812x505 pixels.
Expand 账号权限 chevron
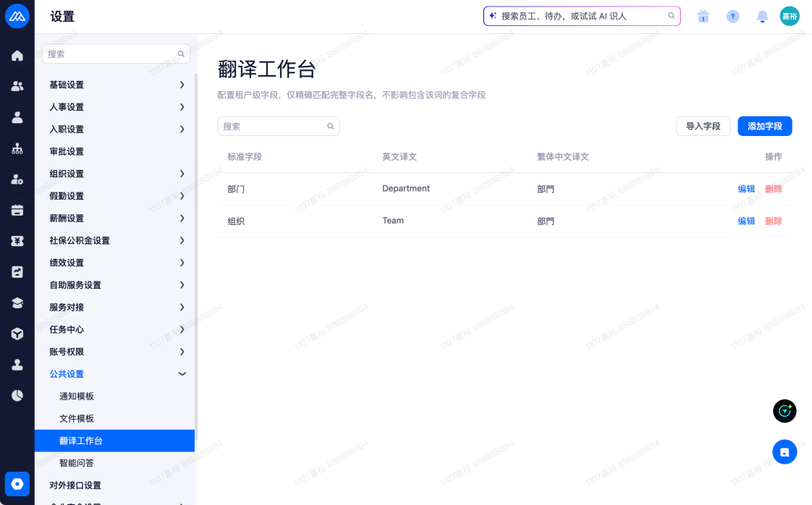pos(182,352)
